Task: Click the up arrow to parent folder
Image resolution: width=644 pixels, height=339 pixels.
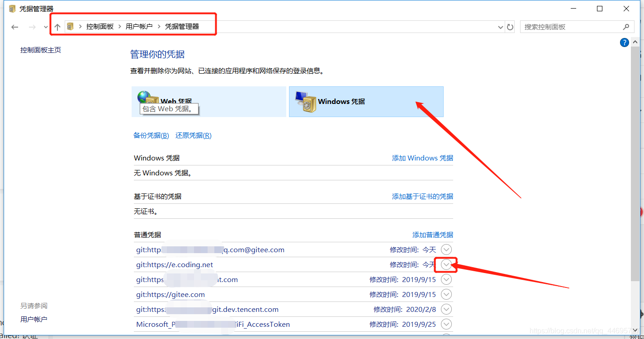Action: click(x=57, y=27)
